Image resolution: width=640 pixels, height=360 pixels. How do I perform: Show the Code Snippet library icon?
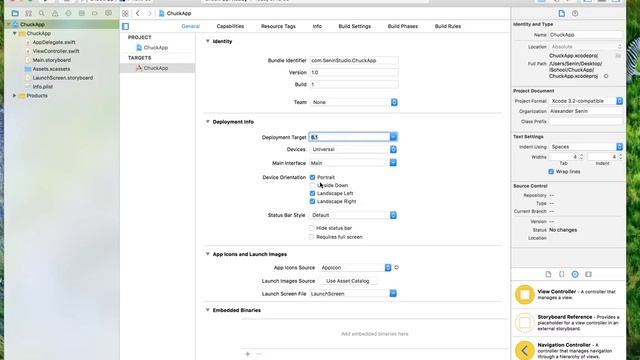tap(562, 274)
